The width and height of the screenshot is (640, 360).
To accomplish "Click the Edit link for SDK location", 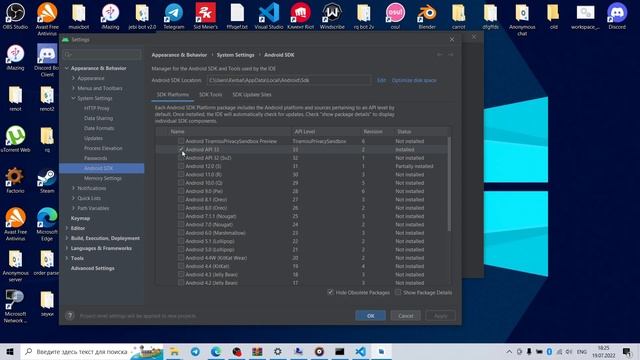I will (x=381, y=80).
